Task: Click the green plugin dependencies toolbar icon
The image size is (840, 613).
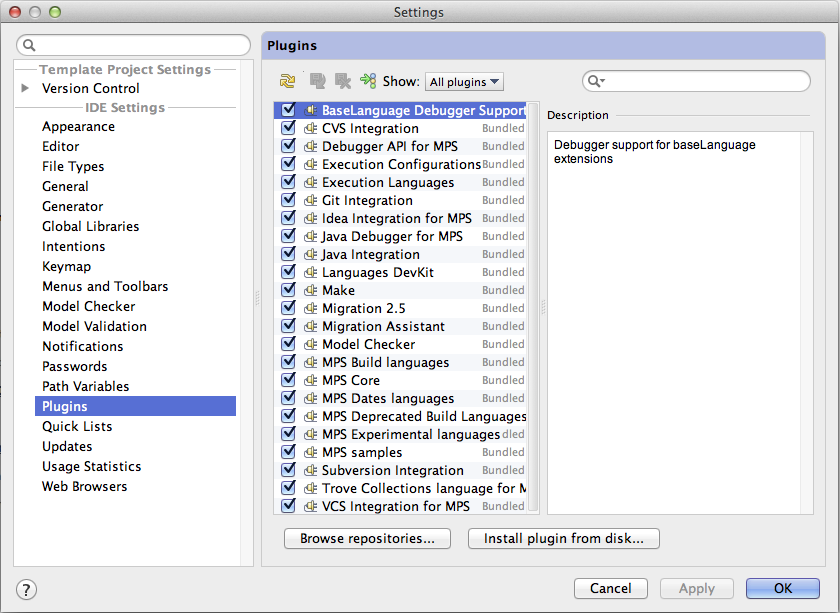Action: [x=368, y=81]
